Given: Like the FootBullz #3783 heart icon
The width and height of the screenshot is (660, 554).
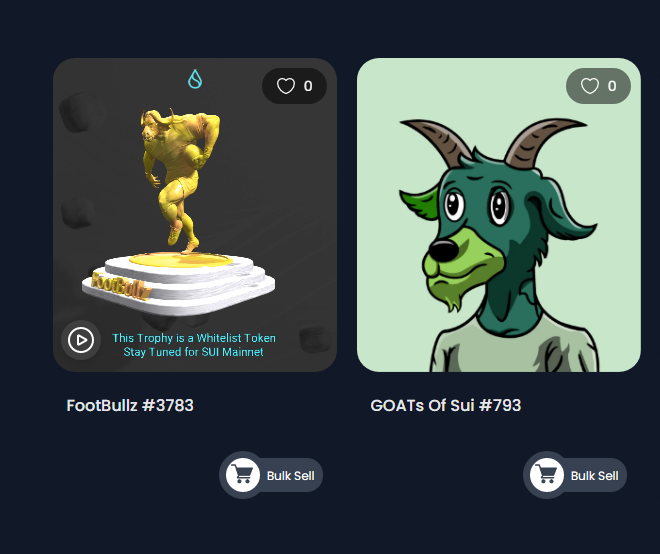Looking at the screenshot, I should coord(285,86).
